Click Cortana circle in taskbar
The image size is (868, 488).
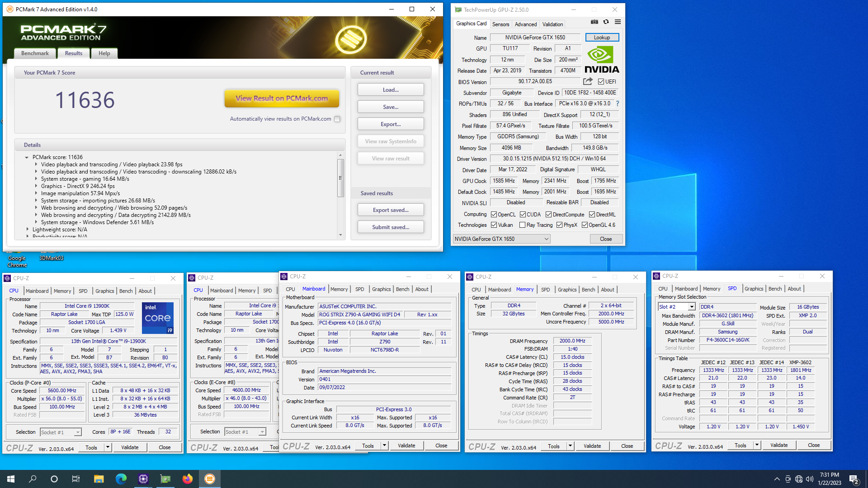54,479
